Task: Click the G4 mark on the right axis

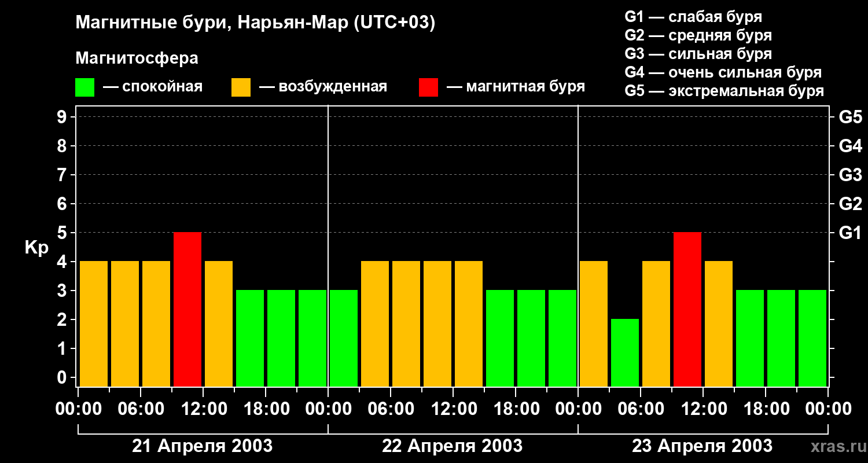Action: coord(850,146)
